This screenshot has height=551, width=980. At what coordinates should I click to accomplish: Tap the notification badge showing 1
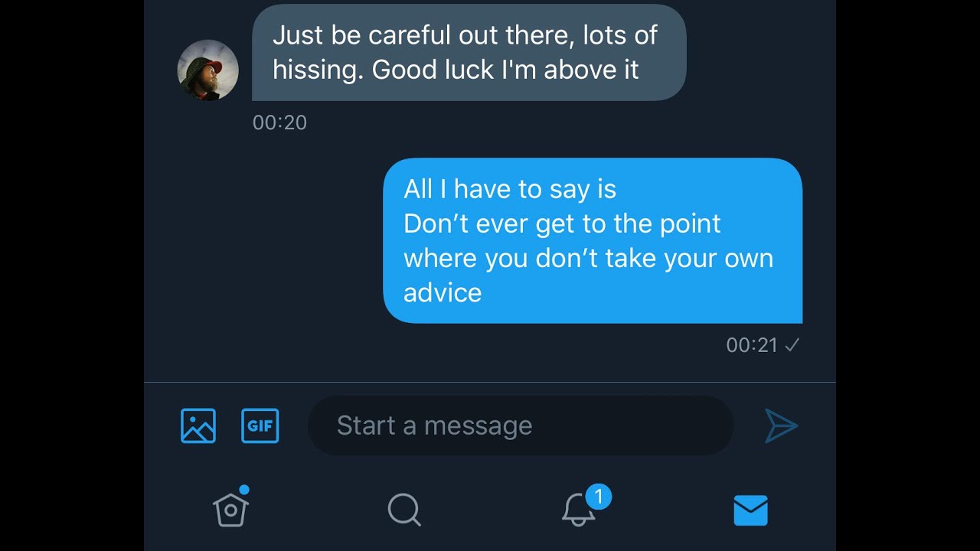(598, 497)
